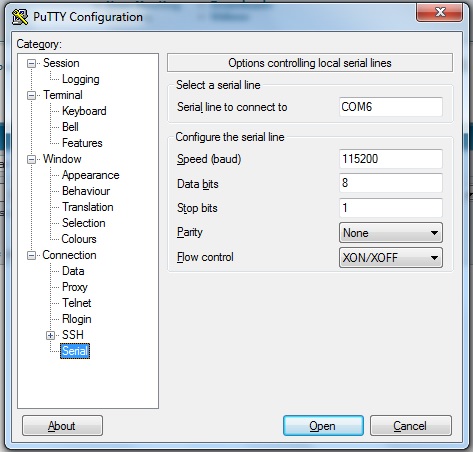The width and height of the screenshot is (473, 452).
Task: Close the PuTTY Configuration window
Action: click(x=440, y=13)
